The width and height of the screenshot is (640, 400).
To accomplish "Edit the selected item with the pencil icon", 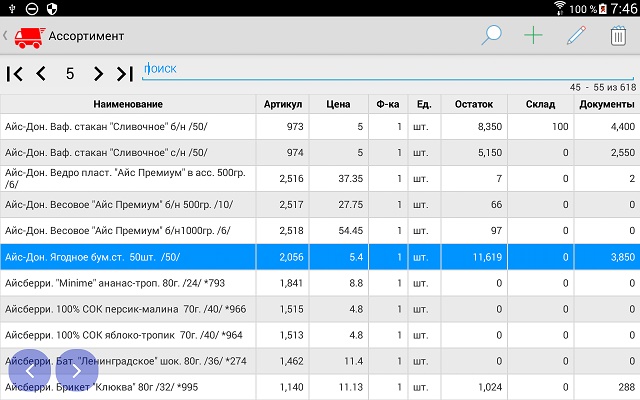I will 576,36.
